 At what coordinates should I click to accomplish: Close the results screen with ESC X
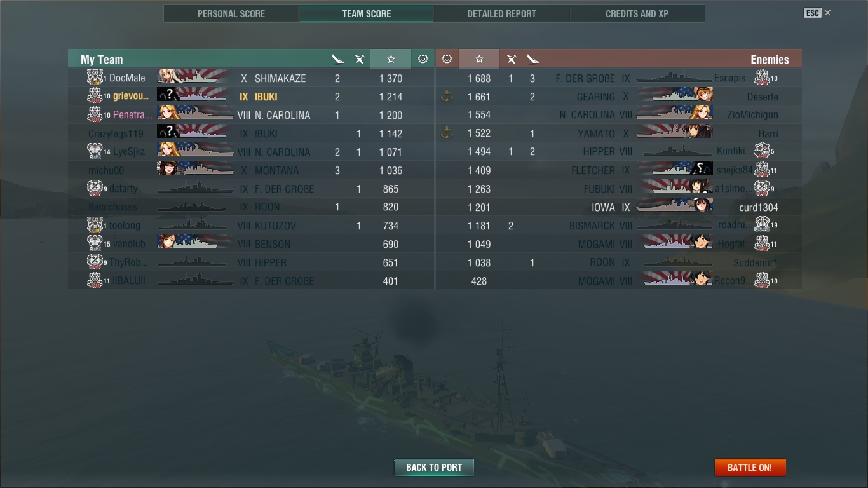pyautogui.click(x=818, y=13)
